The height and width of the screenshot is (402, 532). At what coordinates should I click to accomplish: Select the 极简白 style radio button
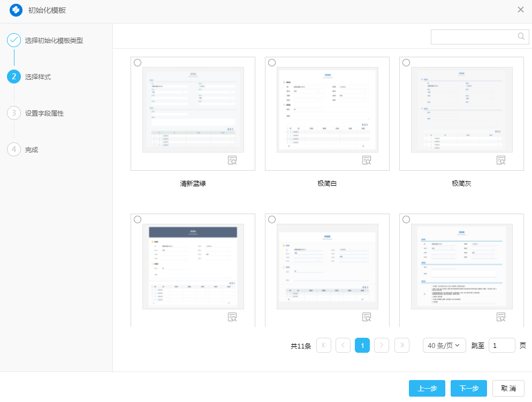pyautogui.click(x=272, y=63)
